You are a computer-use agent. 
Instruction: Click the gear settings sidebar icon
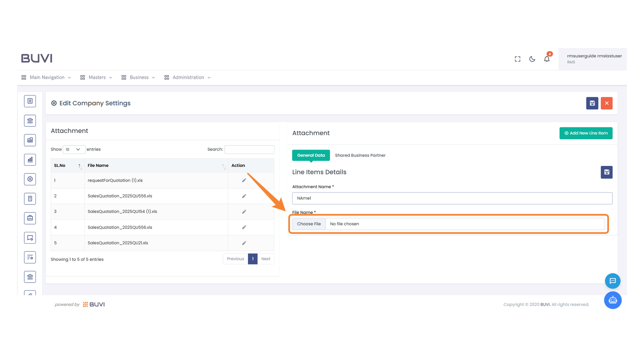pos(30,179)
